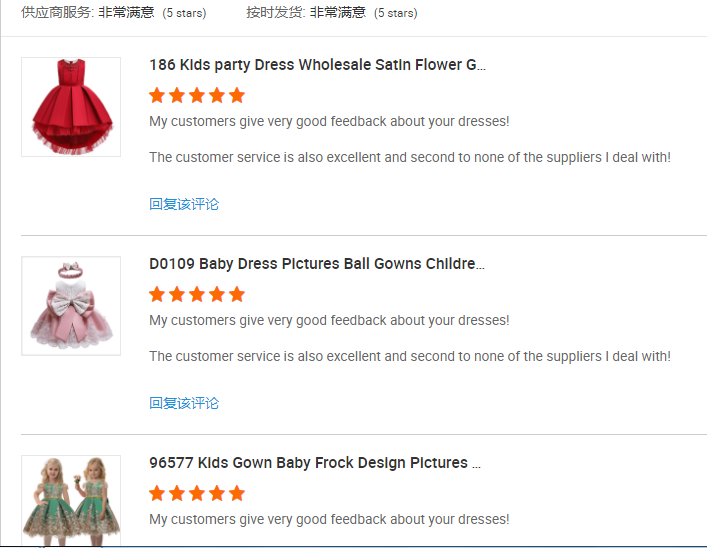Click the 供应商服务 rating label
Image resolution: width=707 pixels, height=548 pixels.
point(57,13)
